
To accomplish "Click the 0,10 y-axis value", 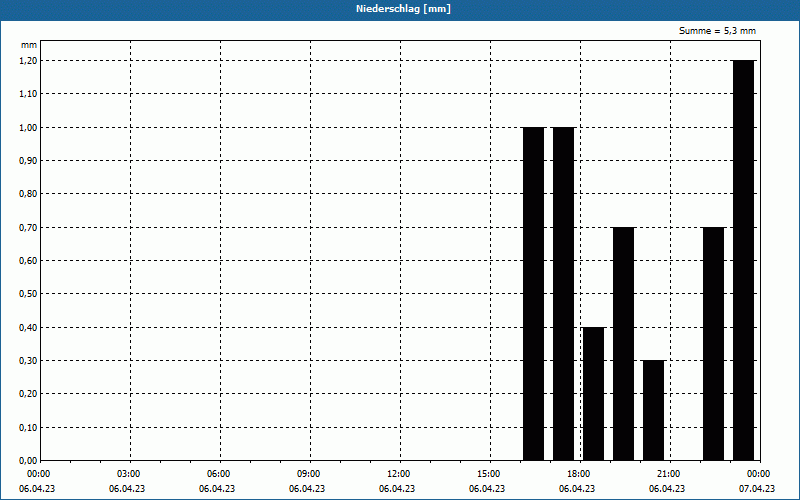I will [28, 428].
